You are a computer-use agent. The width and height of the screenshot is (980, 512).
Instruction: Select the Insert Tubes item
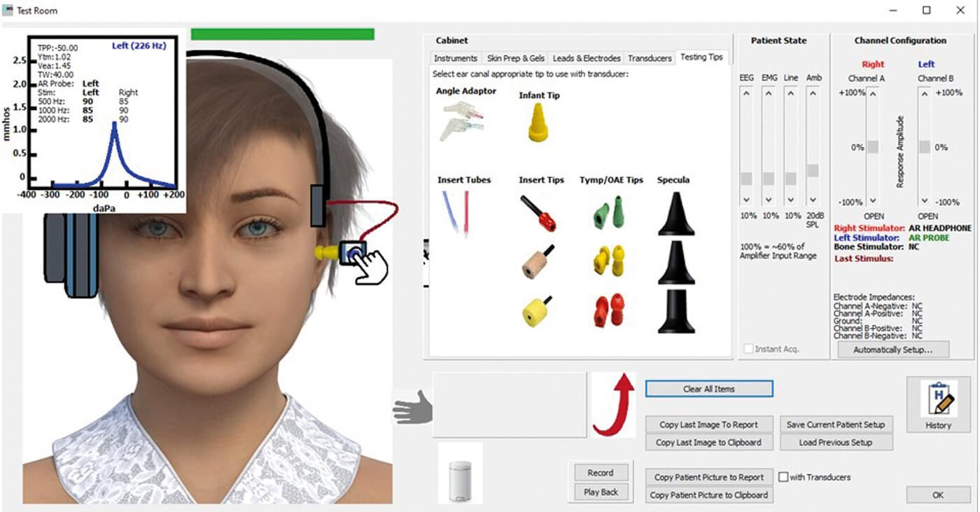point(456,212)
